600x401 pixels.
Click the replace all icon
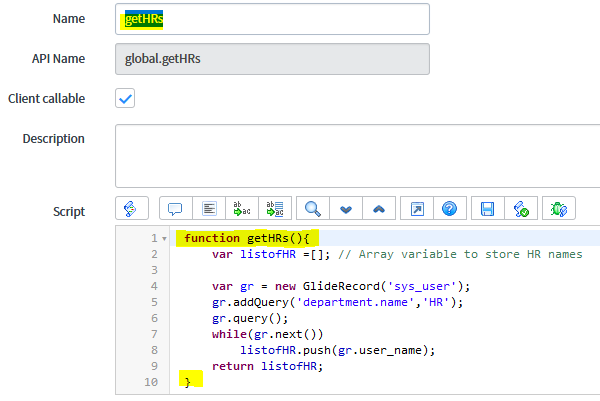coord(274,209)
